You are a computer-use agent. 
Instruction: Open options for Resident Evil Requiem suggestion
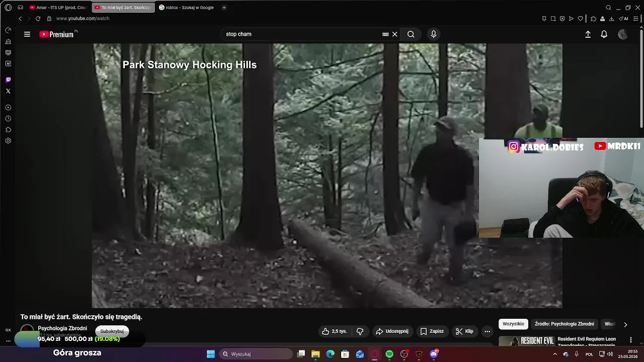point(631,340)
